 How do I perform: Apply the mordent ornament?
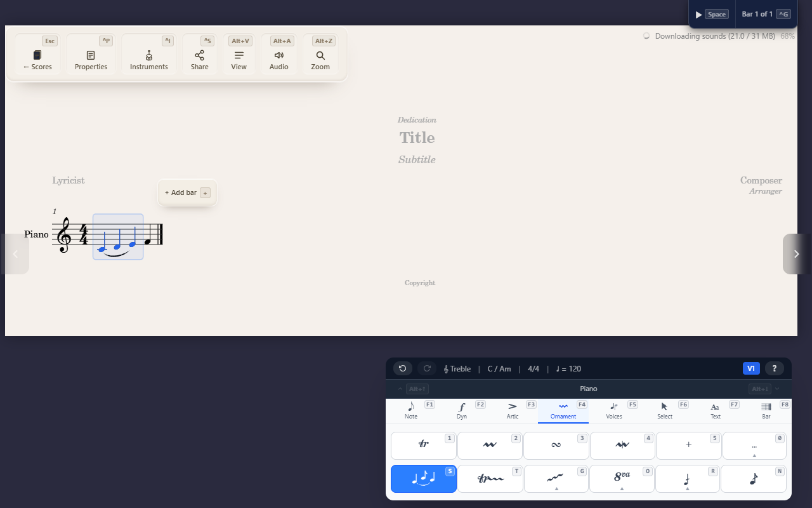(490, 446)
